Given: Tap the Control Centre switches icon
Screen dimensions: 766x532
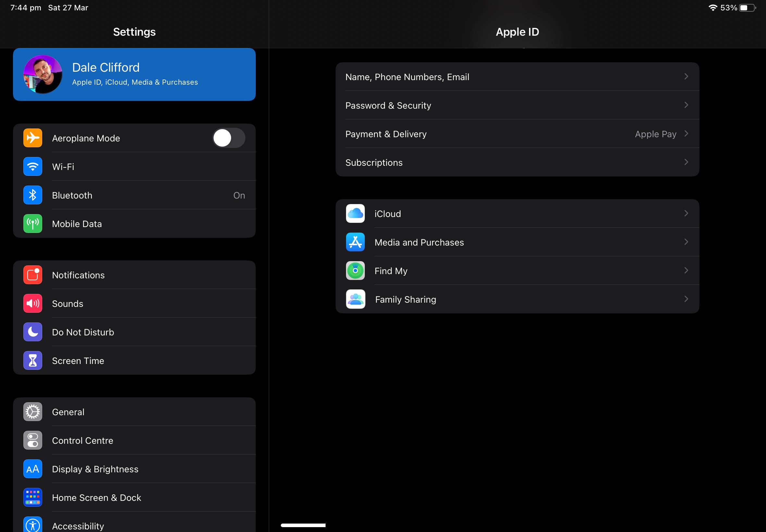Looking at the screenshot, I should pyautogui.click(x=33, y=440).
